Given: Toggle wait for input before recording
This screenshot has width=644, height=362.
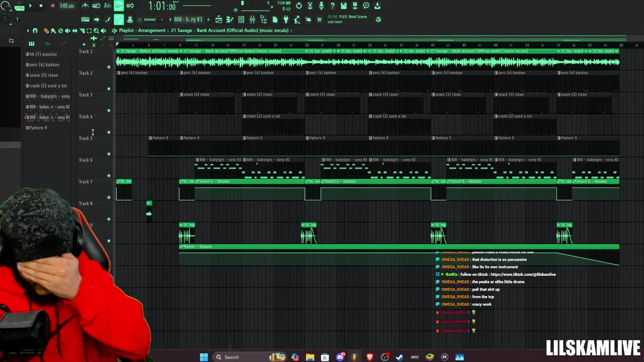Looking at the screenshot, I should pyautogui.click(x=96, y=6).
